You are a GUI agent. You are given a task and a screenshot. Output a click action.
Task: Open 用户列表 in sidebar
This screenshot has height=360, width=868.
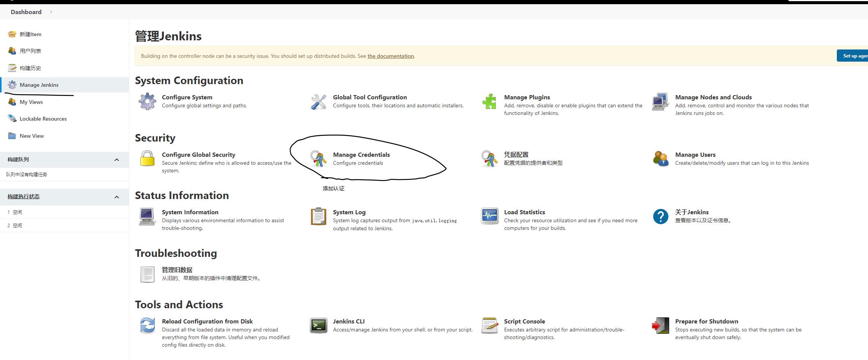tap(30, 51)
